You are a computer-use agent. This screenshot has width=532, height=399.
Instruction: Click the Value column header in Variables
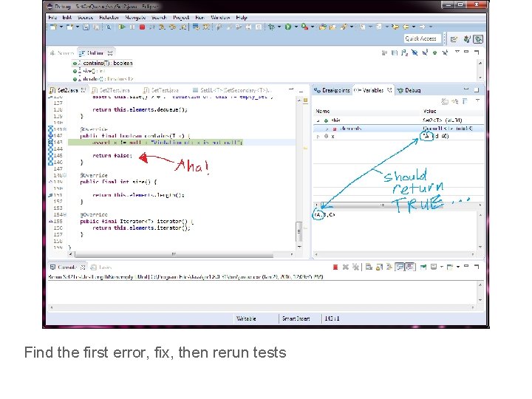[452, 111]
